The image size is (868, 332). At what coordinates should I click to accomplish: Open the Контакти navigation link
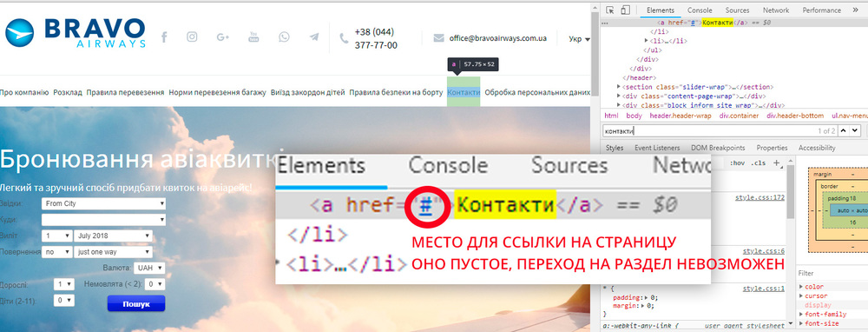pyautogui.click(x=464, y=92)
